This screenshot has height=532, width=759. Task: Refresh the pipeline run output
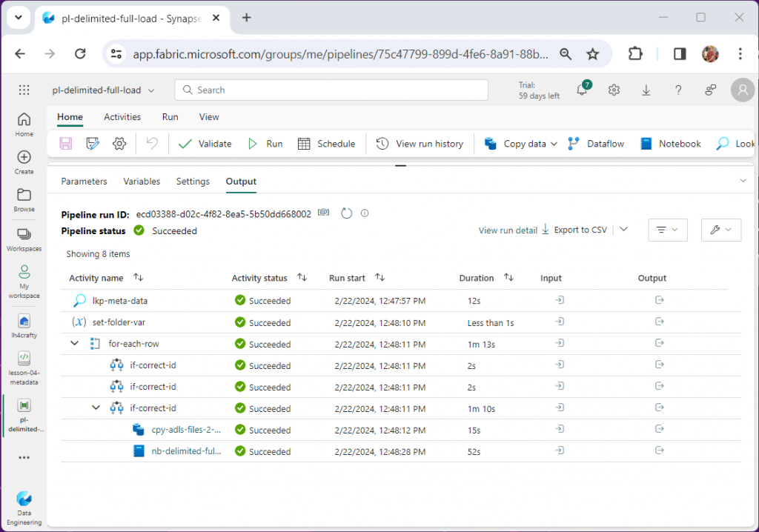(x=346, y=213)
